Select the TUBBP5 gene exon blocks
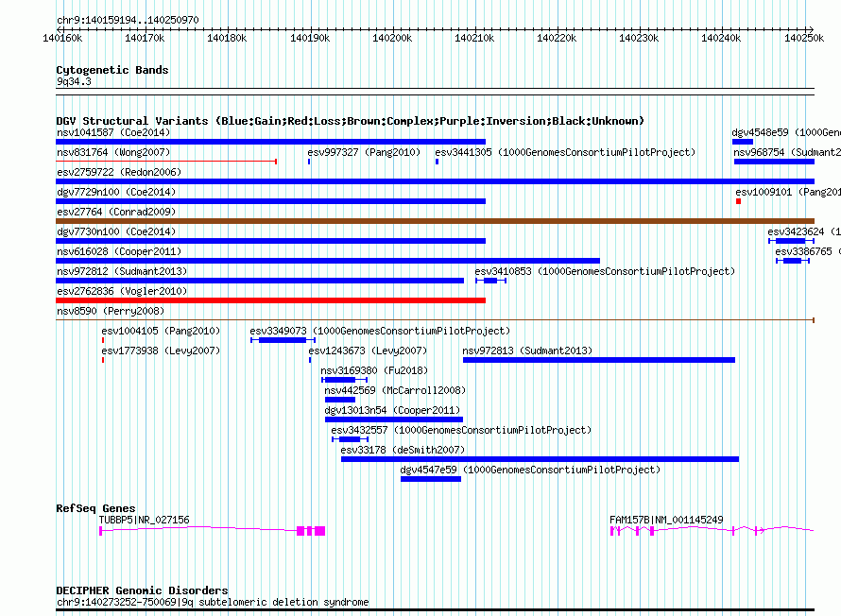Viewport: 841px width, 616px height. point(311,531)
